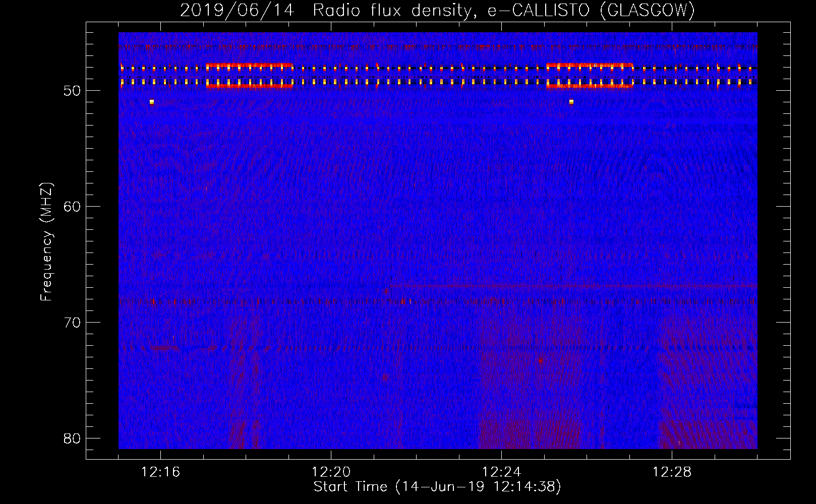Click the 50 frequency tick label
816x504 pixels.
click(72, 91)
